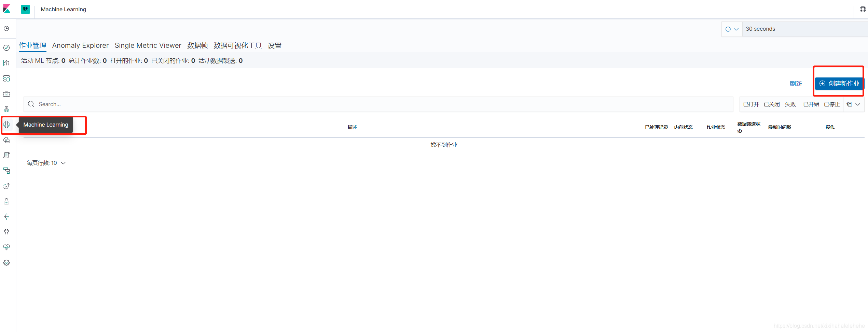This screenshot has height=332, width=868.
Task: Click the Kibana logo
Action: point(6,9)
